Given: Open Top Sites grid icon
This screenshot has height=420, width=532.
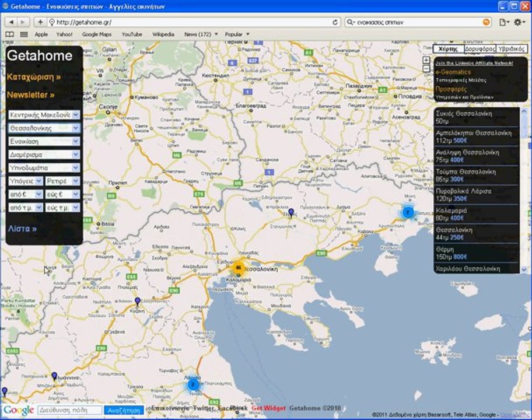Looking at the screenshot, I should pos(24,34).
